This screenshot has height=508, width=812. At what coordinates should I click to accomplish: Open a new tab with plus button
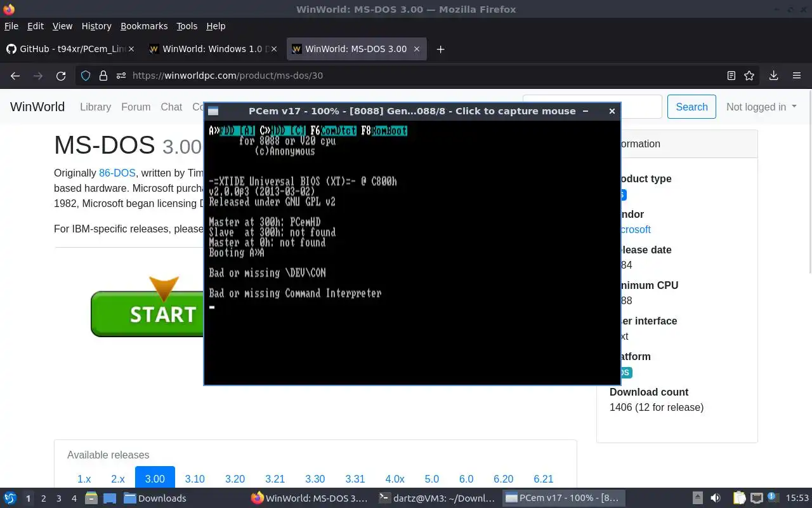coord(440,49)
